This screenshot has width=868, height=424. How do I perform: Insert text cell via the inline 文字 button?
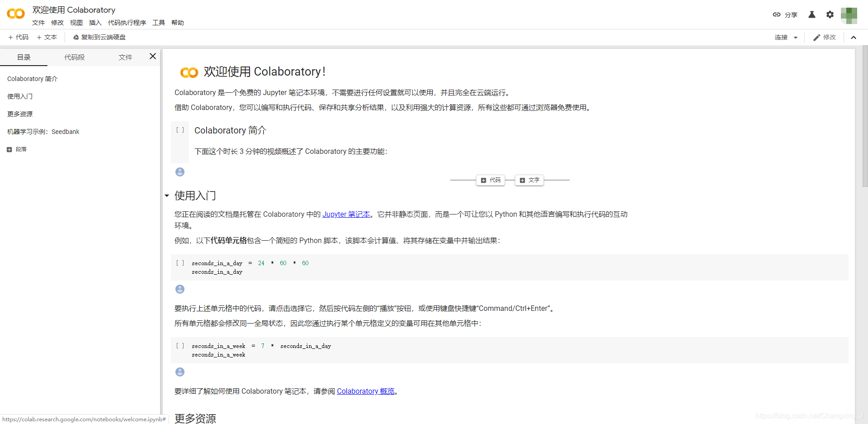point(529,180)
